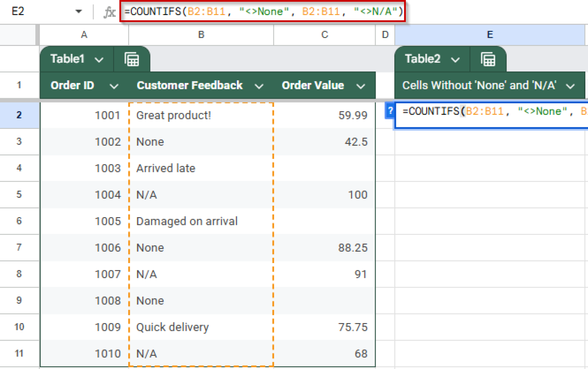
Task: Open the Customer Feedback column filter icon
Action: [259, 85]
